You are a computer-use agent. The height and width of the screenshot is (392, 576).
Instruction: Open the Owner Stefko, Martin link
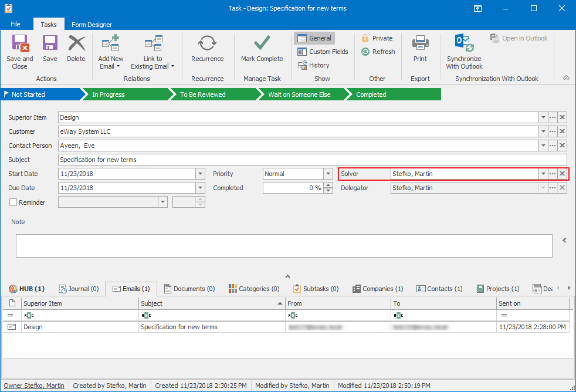[33, 386]
